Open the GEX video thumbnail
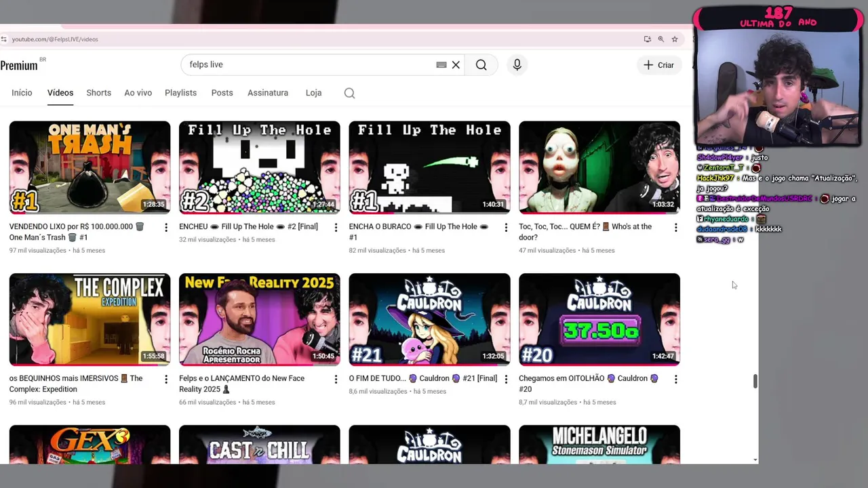The image size is (868, 488). 90,445
